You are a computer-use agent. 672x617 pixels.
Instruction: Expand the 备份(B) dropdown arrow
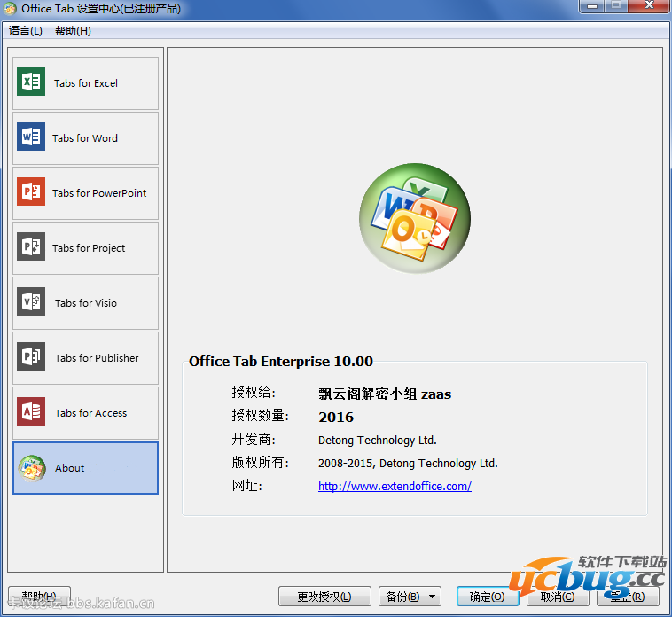coord(433,597)
